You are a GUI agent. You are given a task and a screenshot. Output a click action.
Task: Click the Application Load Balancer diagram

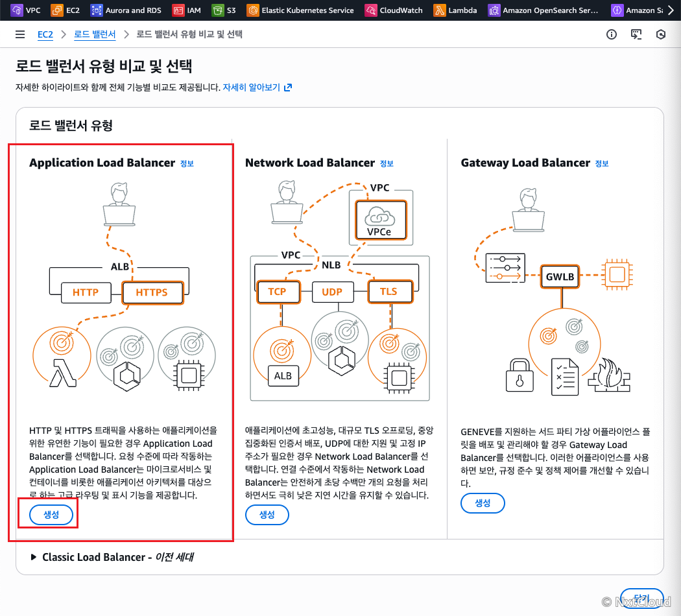click(x=124, y=287)
